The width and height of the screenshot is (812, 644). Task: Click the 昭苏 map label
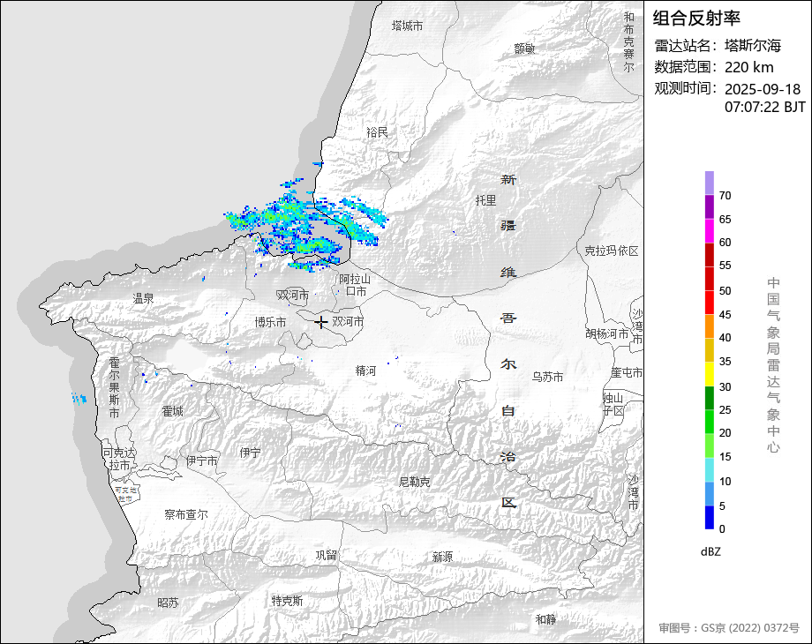168,603
